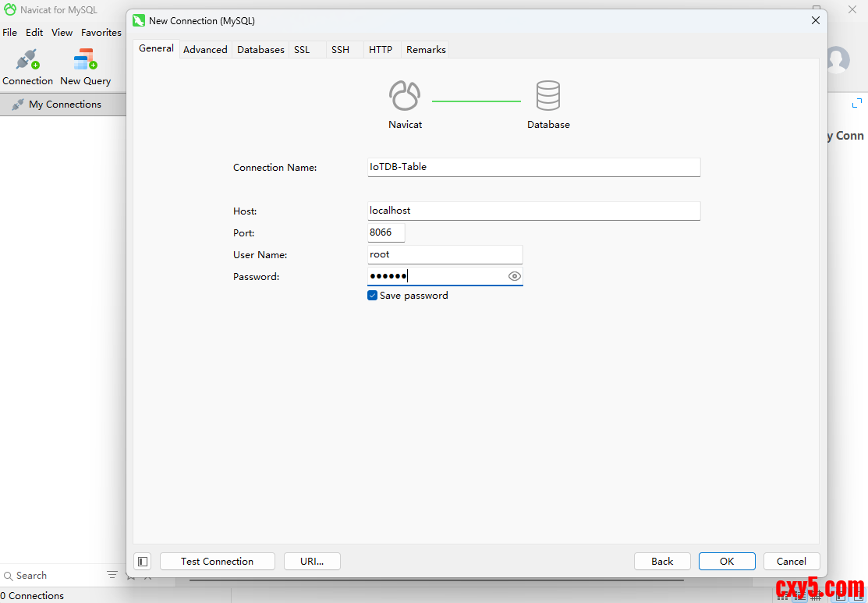
Task: Click the filter icon next to Search
Action: click(112, 576)
